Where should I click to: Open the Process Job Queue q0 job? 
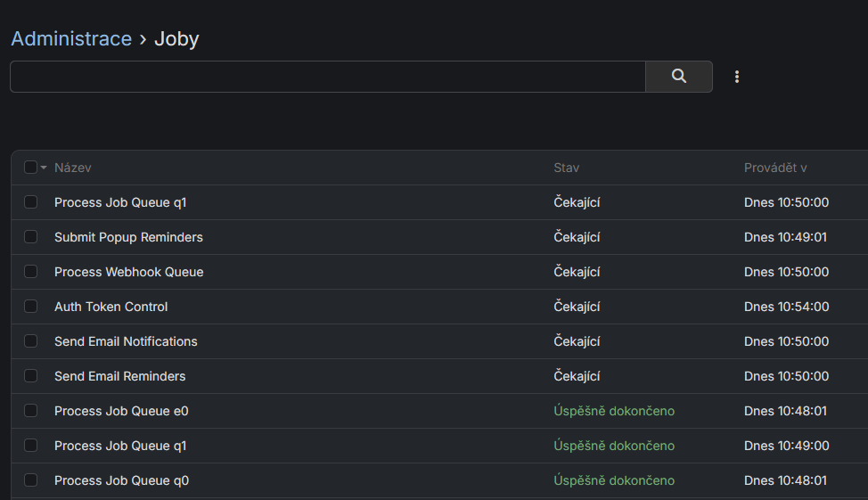(x=121, y=480)
